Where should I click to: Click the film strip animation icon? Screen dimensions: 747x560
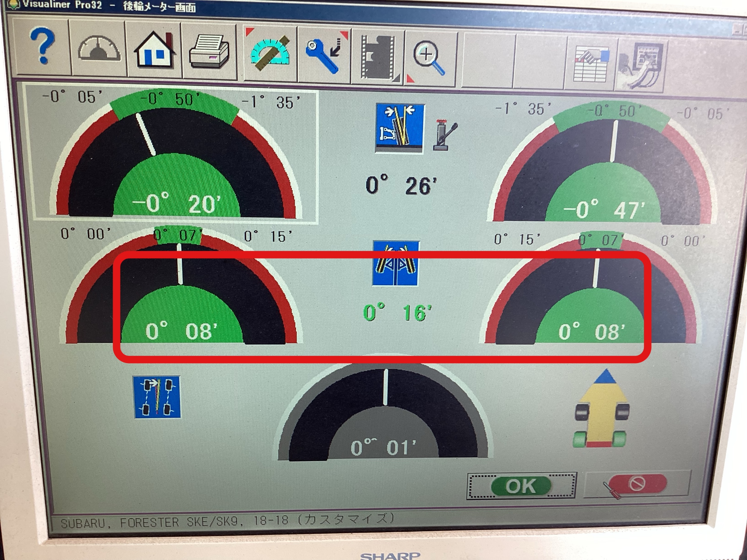[x=379, y=57]
